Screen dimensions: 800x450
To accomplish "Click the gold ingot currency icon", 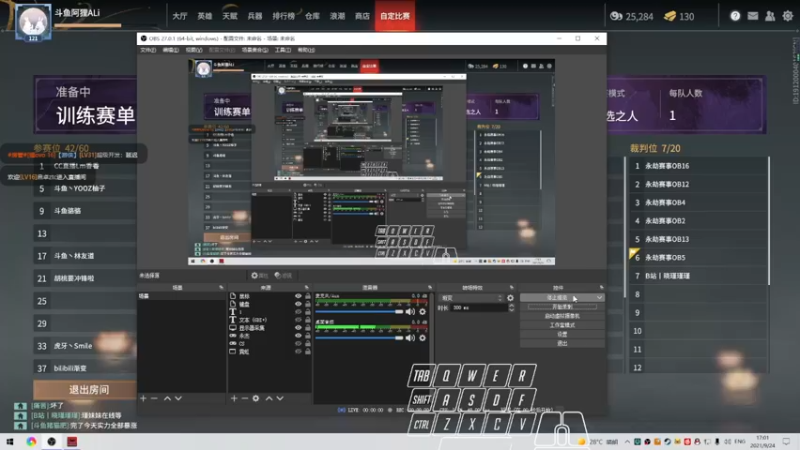I will [670, 16].
